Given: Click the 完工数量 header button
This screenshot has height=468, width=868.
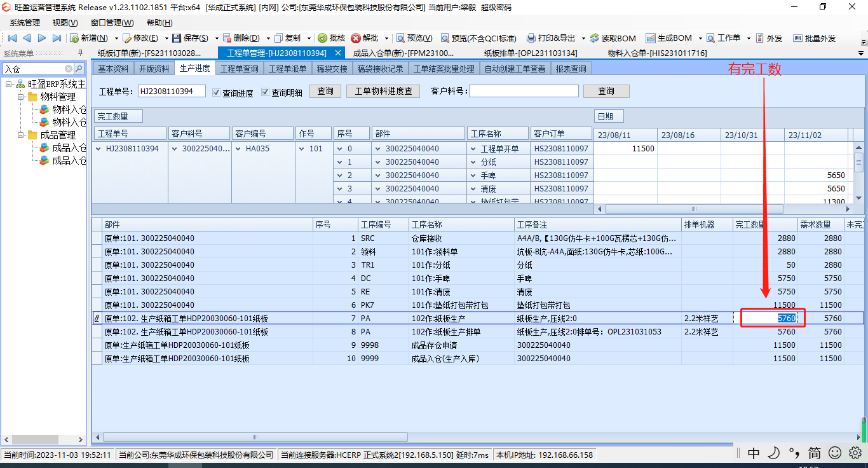Looking at the screenshot, I should (118, 116).
